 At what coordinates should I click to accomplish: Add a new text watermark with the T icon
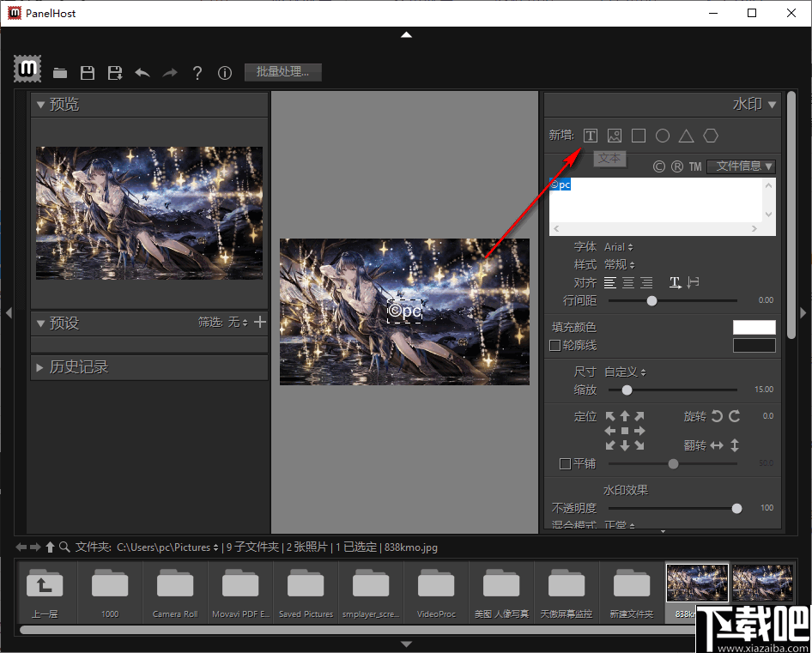click(x=591, y=136)
